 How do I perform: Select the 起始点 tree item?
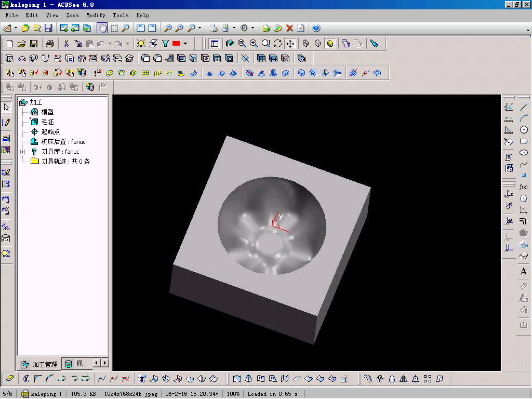click(50, 131)
